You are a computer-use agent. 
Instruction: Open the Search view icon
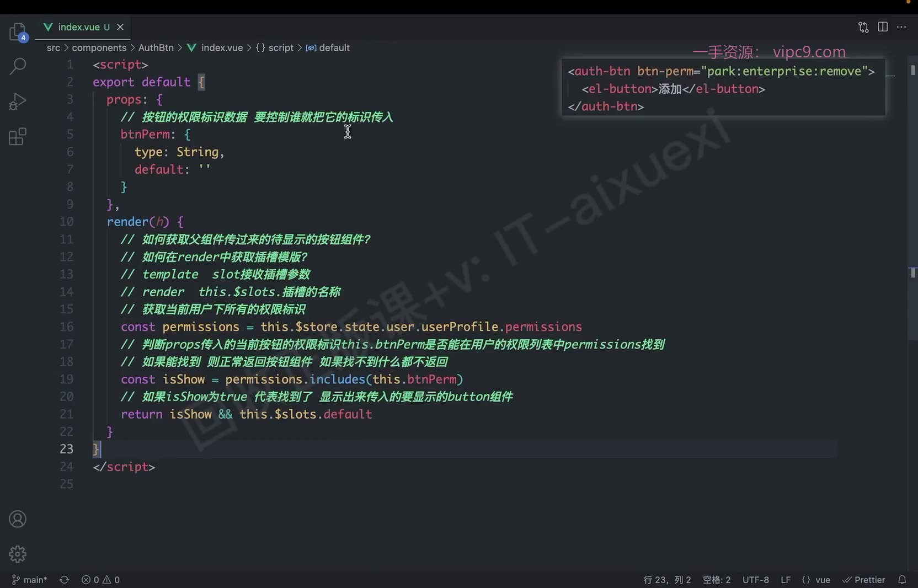pos(18,66)
